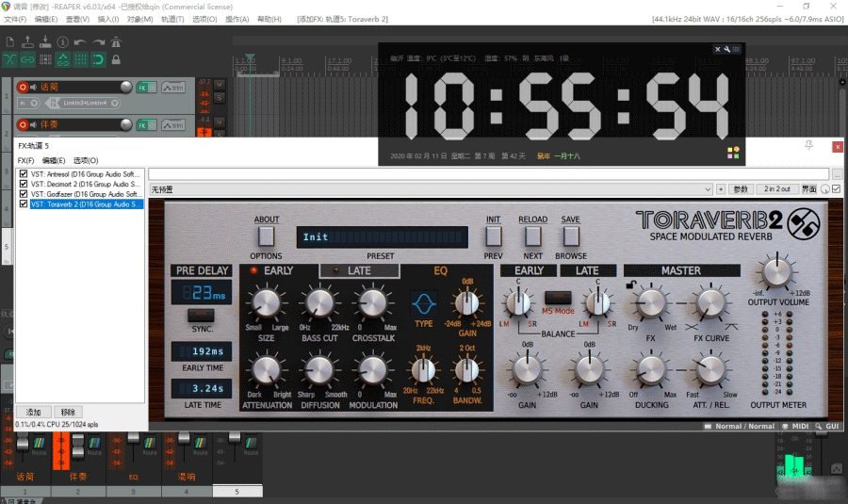Solo the 话筒 track with its S button

pyautogui.click(x=219, y=98)
